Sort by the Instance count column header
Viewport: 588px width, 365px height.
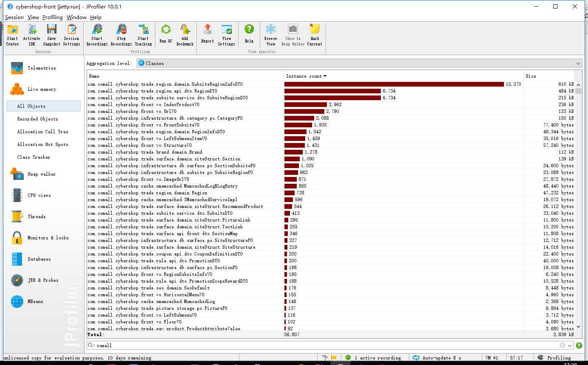click(x=403, y=76)
